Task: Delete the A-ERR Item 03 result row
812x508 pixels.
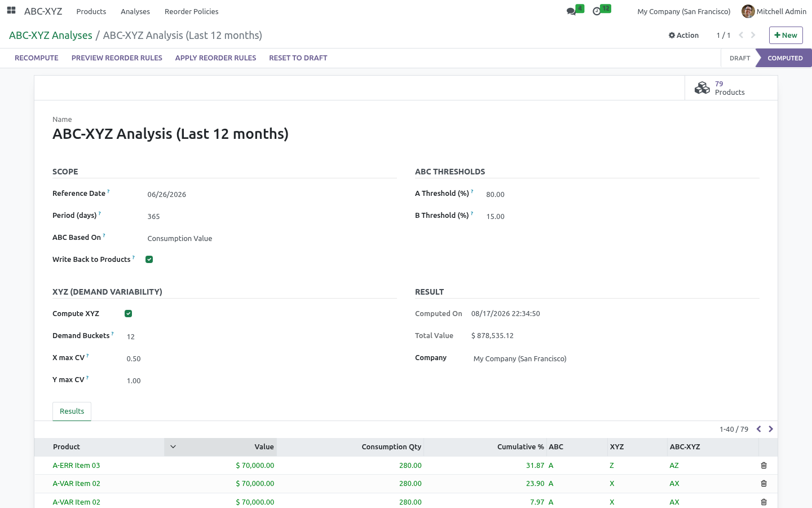Action: [x=764, y=466]
